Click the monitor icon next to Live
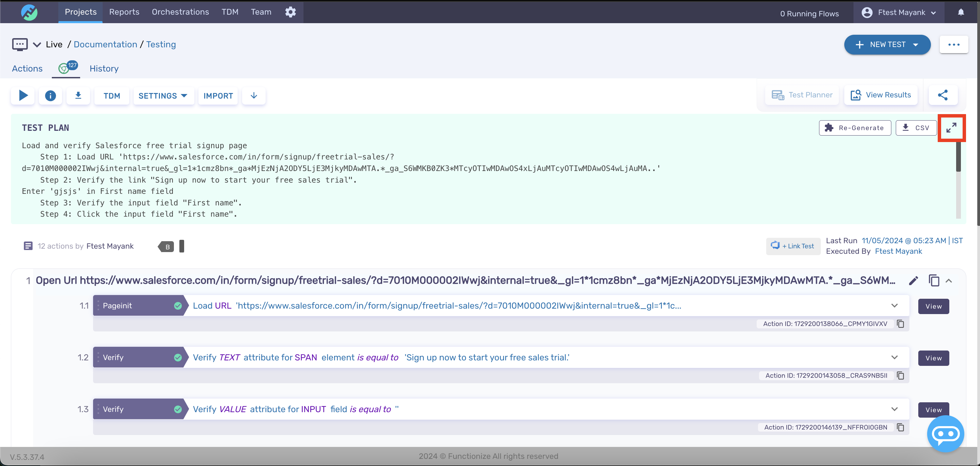 (20, 44)
